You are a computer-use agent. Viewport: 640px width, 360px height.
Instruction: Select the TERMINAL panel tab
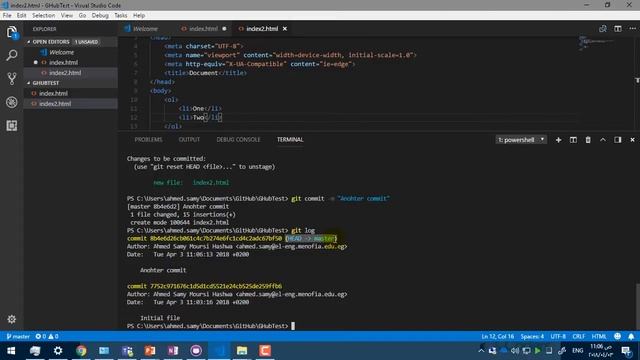pyautogui.click(x=290, y=140)
